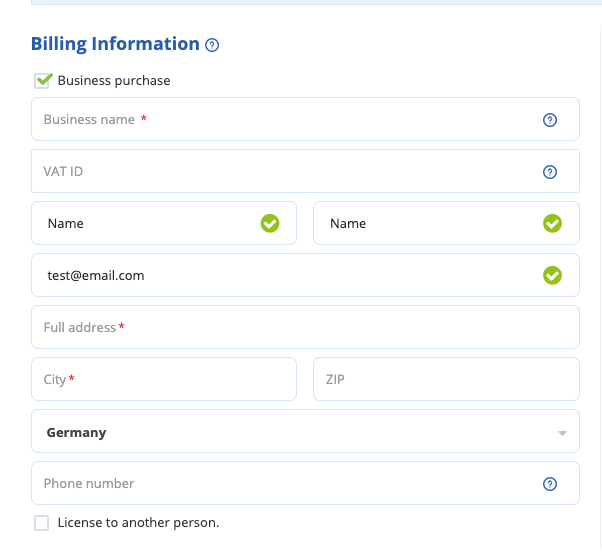
Task: Focus the Full address input field
Action: tap(305, 327)
